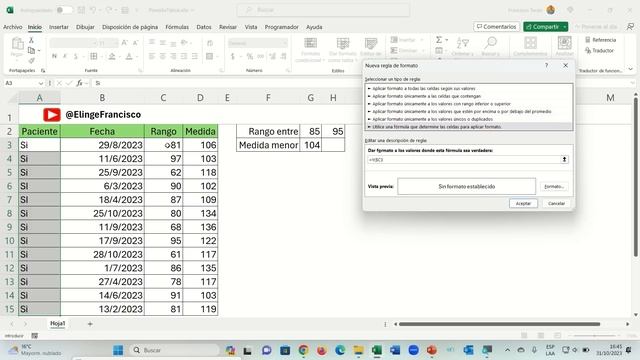
Task: Click the rule formula input field
Action: click(x=464, y=160)
